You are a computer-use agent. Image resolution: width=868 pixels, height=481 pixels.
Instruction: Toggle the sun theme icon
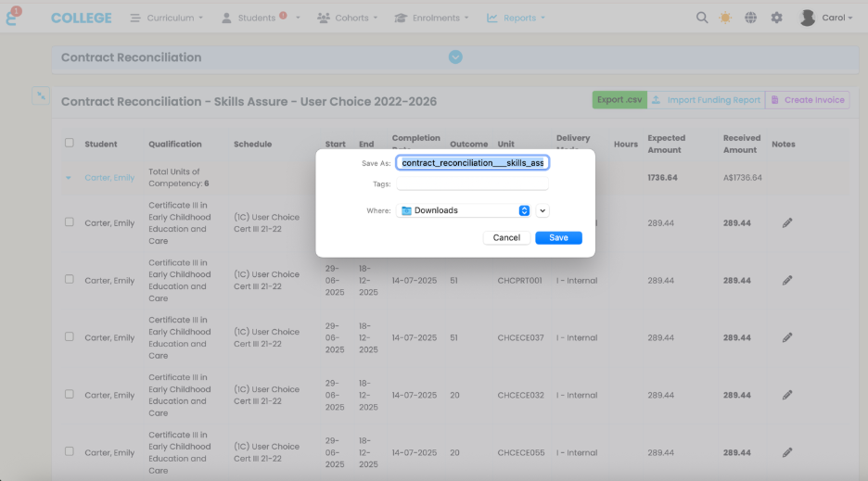[725, 18]
